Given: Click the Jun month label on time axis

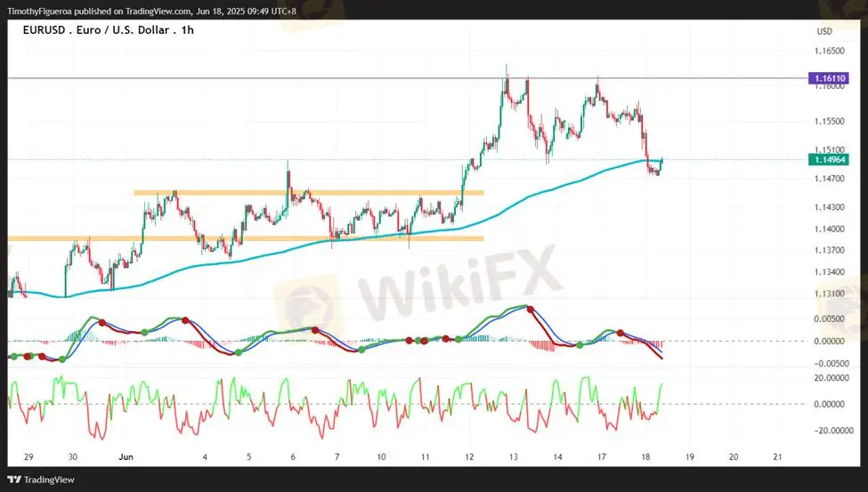Looking at the screenshot, I should tap(126, 457).
